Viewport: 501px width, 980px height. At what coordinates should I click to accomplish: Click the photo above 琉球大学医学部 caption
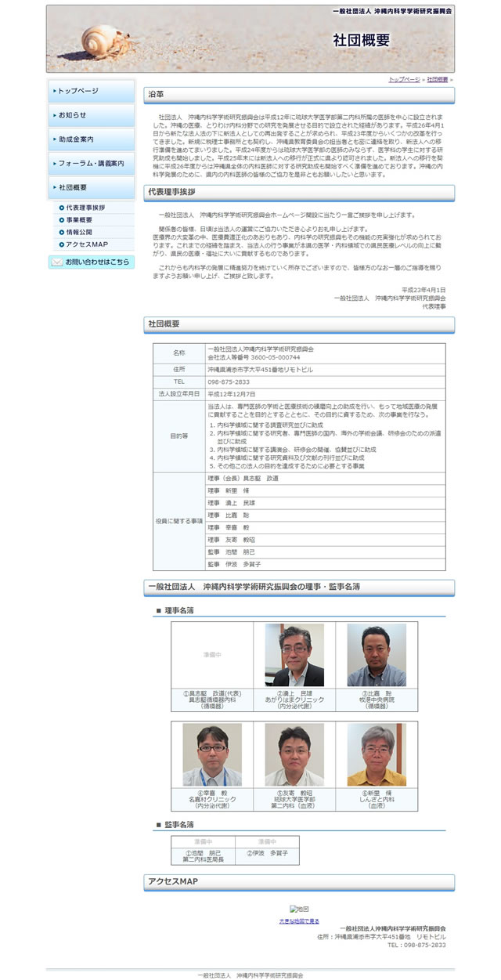(x=294, y=755)
